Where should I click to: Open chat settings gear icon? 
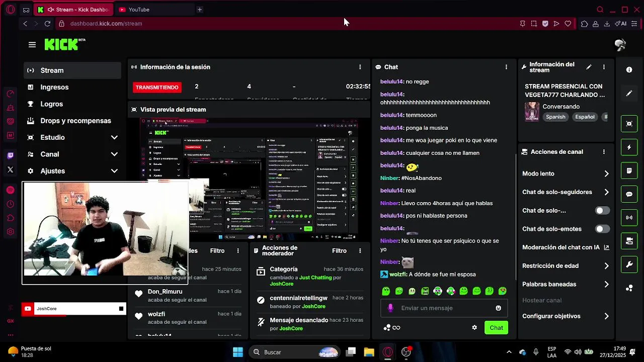474,328
